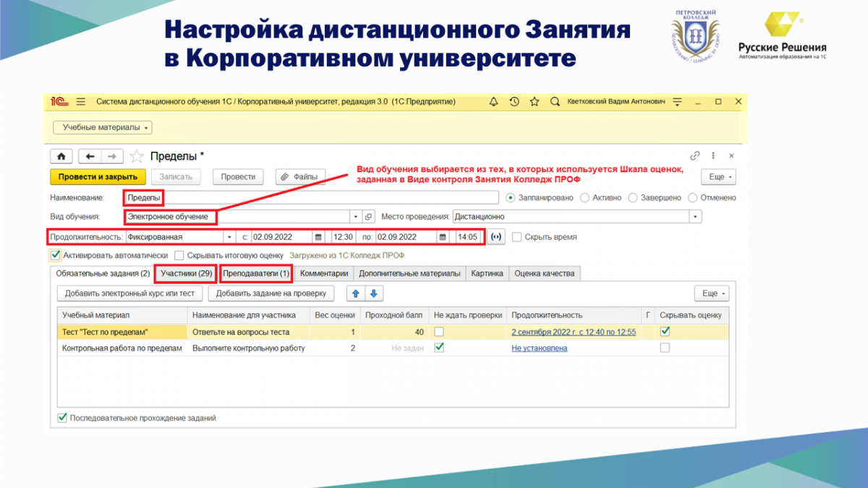The width and height of the screenshot is (868, 488).
Task: Click Добавить задание на проверку
Action: pyautogui.click(x=271, y=294)
